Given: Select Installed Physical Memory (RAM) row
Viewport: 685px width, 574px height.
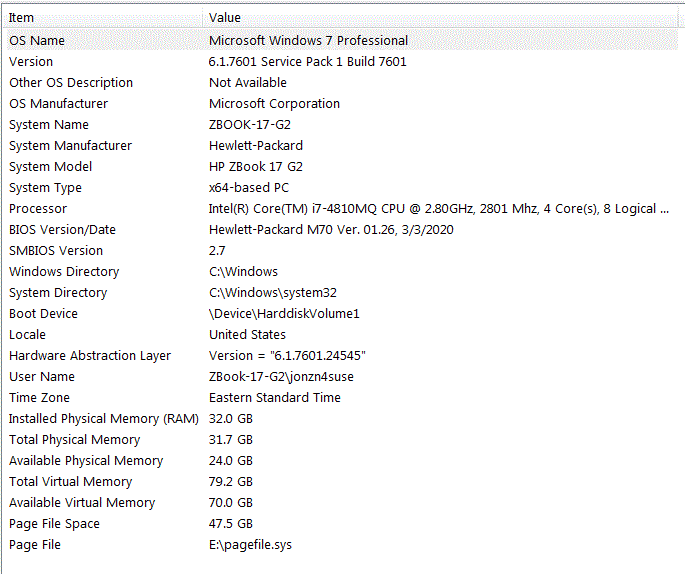Looking at the screenshot, I should 341,418.
